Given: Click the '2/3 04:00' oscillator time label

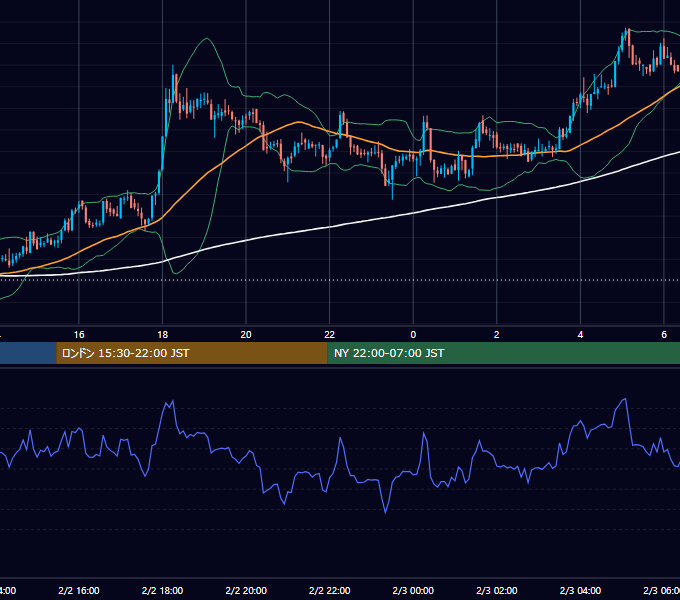Looking at the screenshot, I should [580, 590].
